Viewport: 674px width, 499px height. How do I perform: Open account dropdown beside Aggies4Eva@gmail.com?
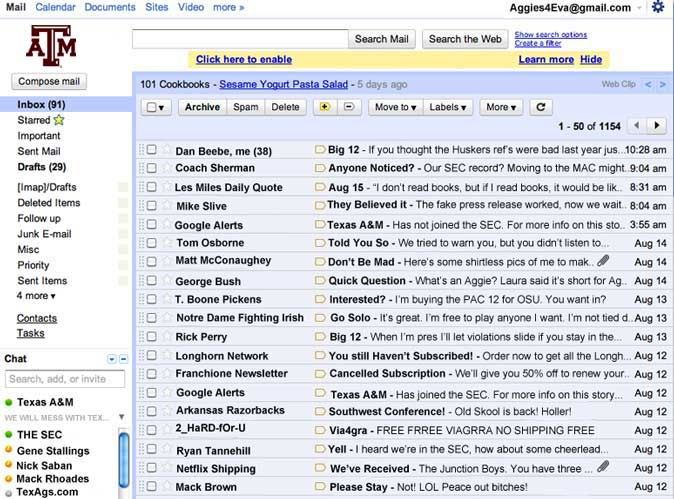point(639,8)
